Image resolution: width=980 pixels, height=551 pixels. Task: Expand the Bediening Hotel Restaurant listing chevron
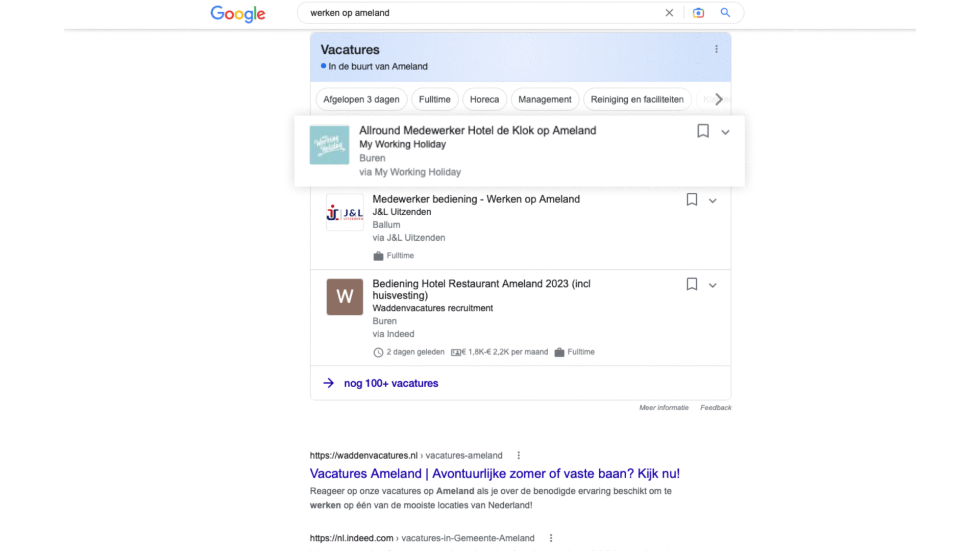pos(713,286)
